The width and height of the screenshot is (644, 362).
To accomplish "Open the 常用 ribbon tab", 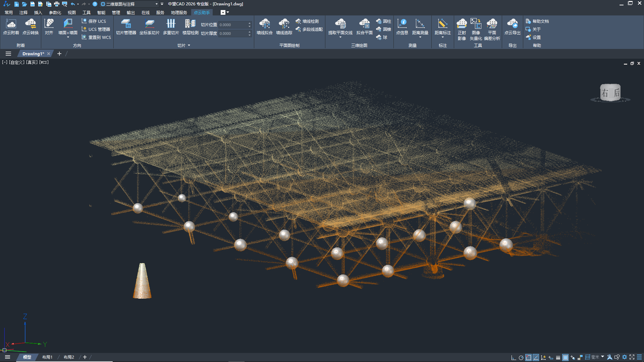I will click(9, 12).
